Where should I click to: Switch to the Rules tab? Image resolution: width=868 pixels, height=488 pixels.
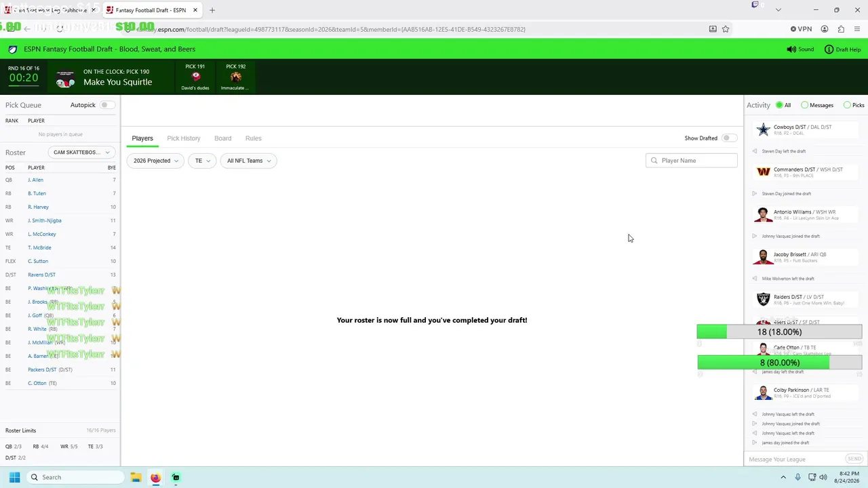tap(254, 138)
